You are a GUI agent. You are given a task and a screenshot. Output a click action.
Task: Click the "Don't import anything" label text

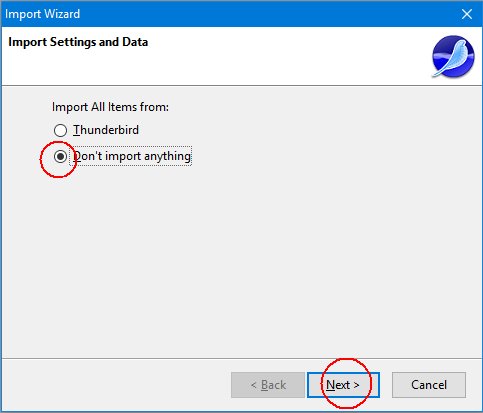tap(132, 156)
